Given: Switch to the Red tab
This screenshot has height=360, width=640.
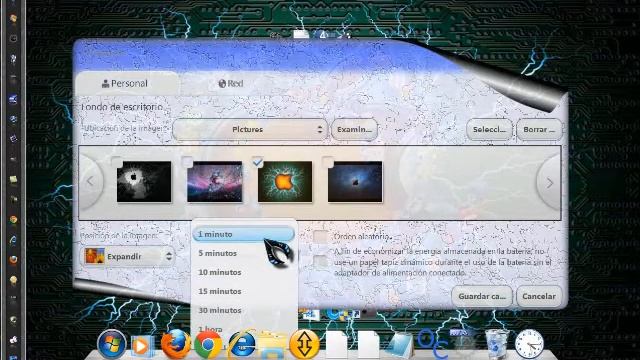Looking at the screenshot, I should pos(231,83).
